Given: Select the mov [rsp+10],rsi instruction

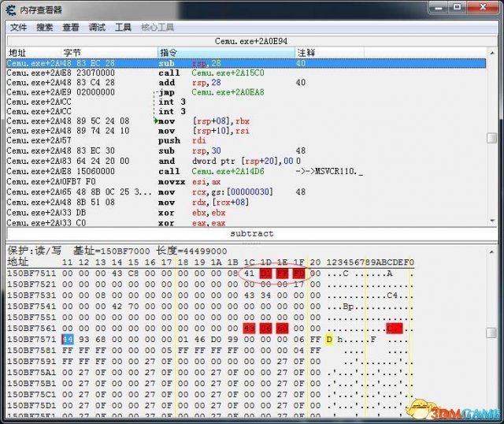Looking at the screenshot, I should (x=246, y=131).
